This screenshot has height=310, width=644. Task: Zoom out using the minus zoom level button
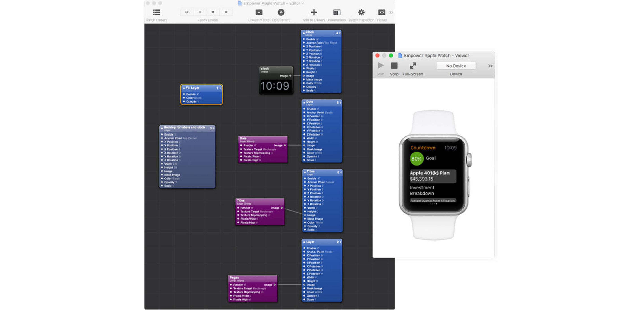pos(200,12)
